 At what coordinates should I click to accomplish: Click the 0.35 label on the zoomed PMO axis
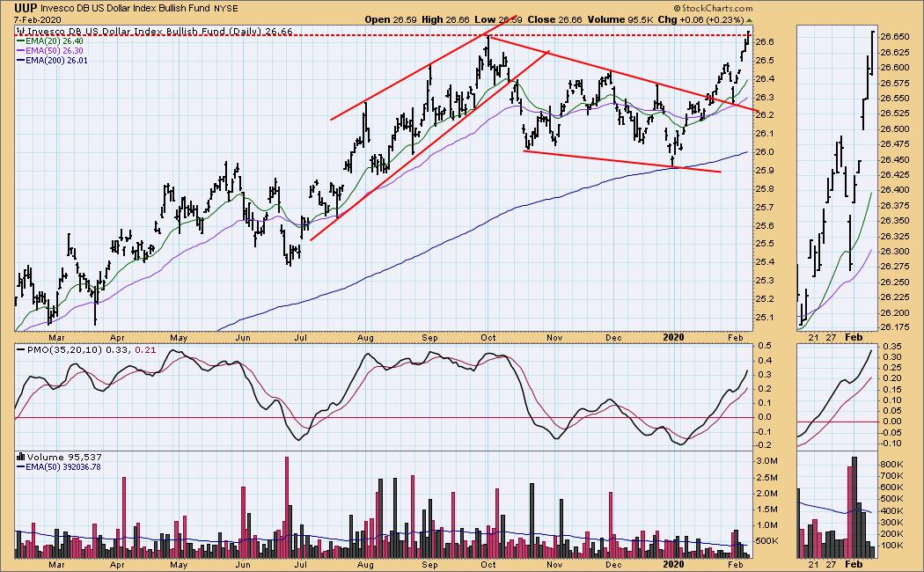(x=891, y=347)
